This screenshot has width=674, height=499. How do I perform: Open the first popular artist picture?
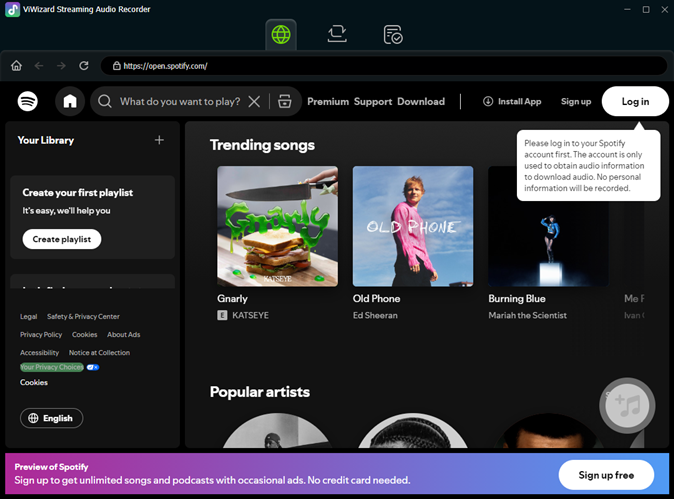[277, 430]
